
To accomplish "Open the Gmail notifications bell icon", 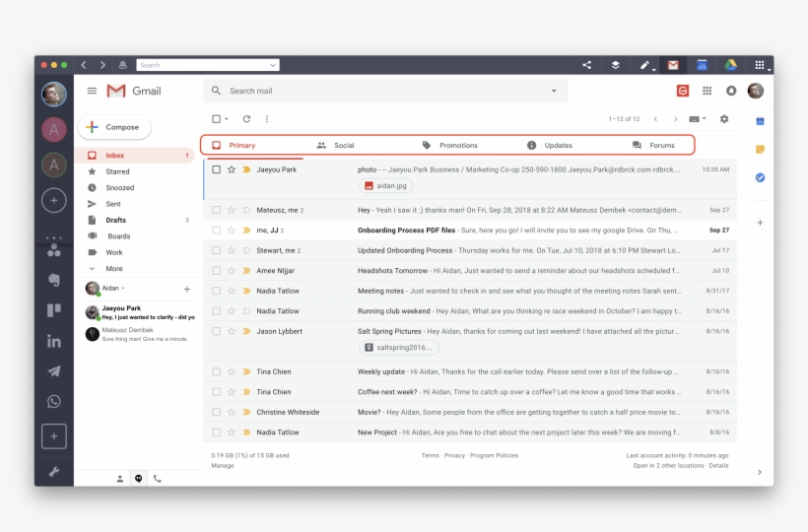I will tap(731, 91).
